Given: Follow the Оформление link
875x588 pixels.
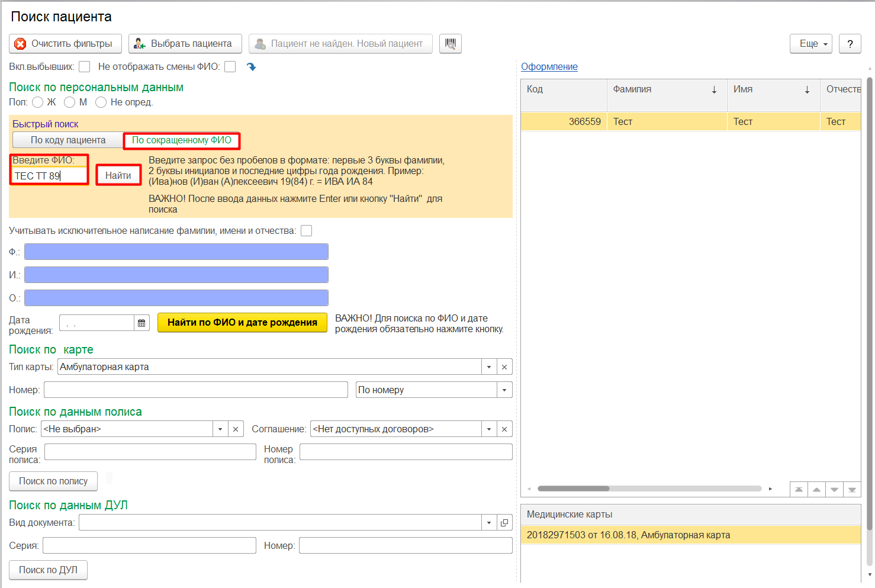Looking at the screenshot, I should (x=549, y=67).
